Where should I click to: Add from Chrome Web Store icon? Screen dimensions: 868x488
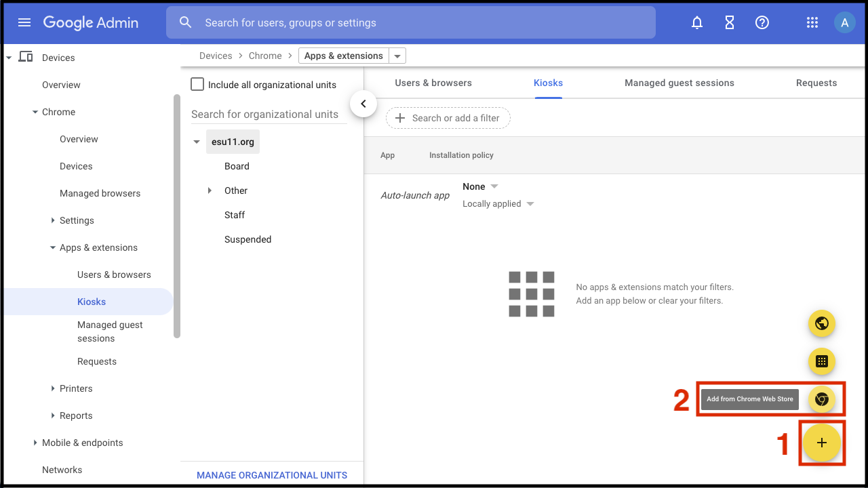tap(822, 399)
